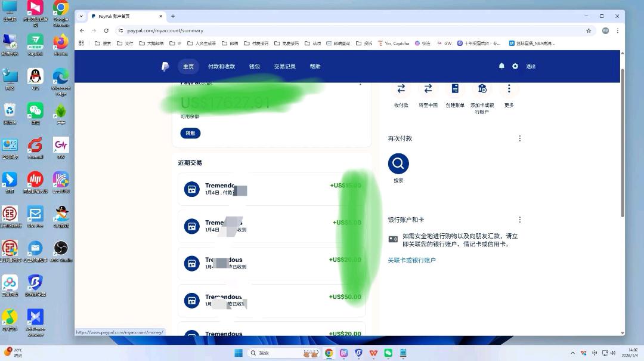Select the 主页 navigation tab
This screenshot has height=361, width=644.
pyautogui.click(x=188, y=66)
